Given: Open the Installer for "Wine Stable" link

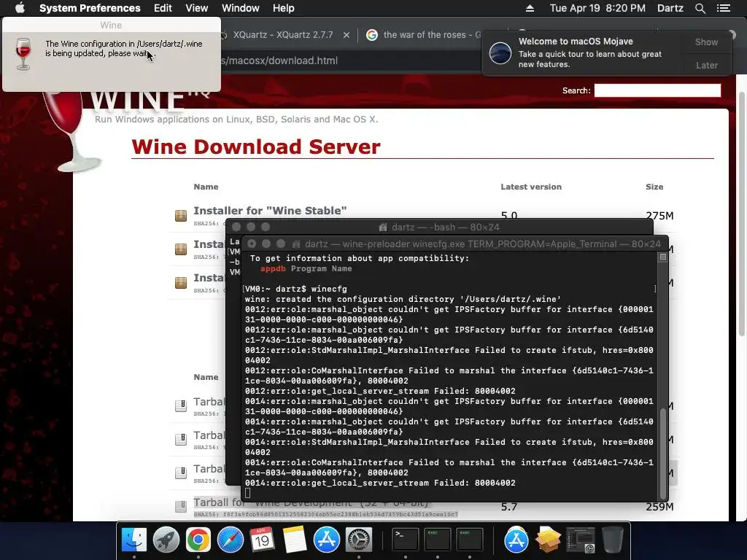Looking at the screenshot, I should pyautogui.click(x=270, y=211).
